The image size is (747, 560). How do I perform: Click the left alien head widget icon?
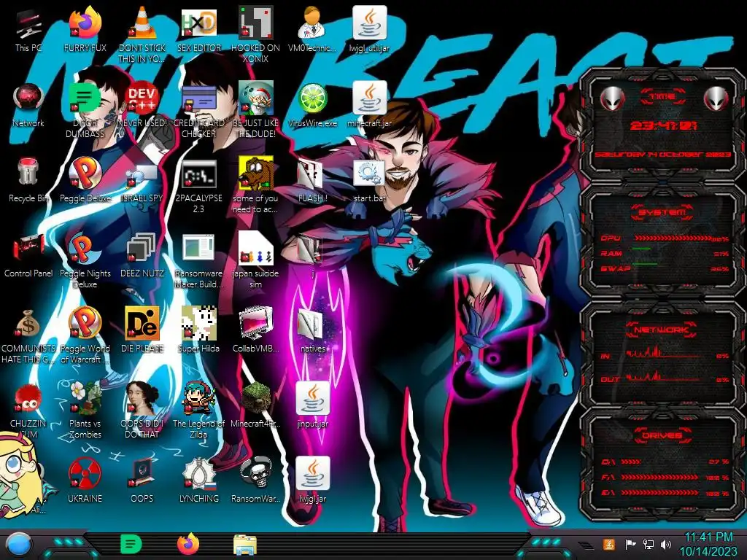[613, 99]
